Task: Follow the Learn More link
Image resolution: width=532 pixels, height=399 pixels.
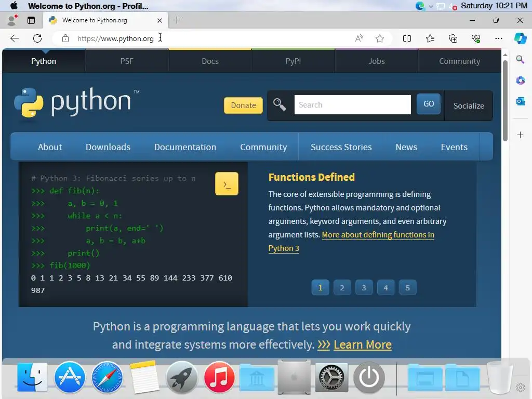Action: point(362,345)
